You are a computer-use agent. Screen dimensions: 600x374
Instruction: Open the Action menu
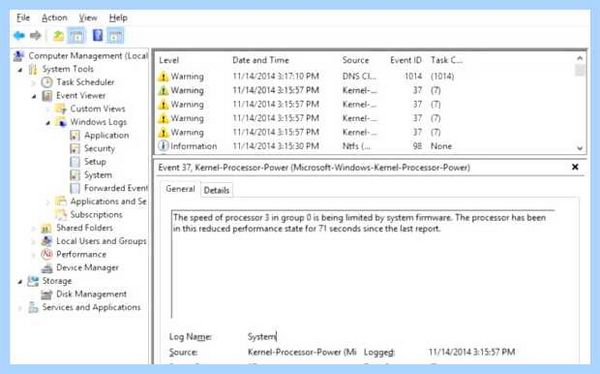54,18
